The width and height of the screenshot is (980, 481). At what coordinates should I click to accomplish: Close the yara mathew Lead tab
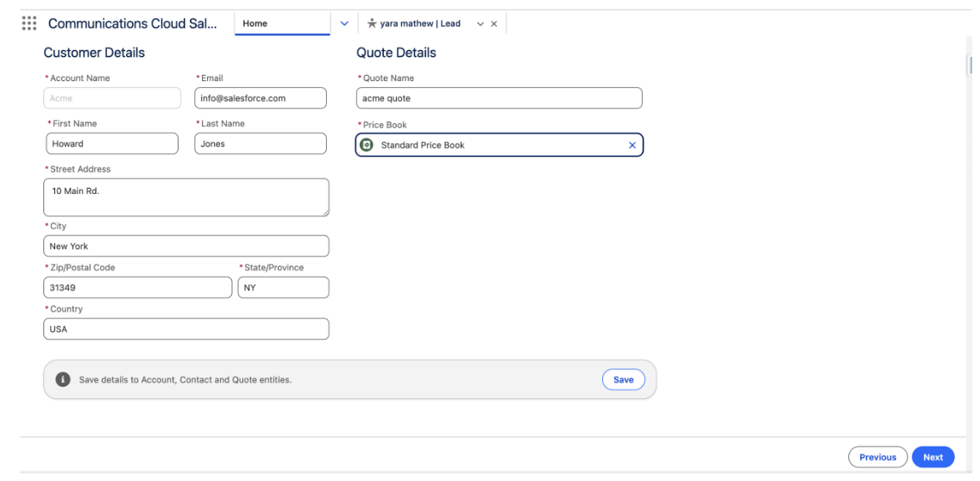tap(493, 23)
